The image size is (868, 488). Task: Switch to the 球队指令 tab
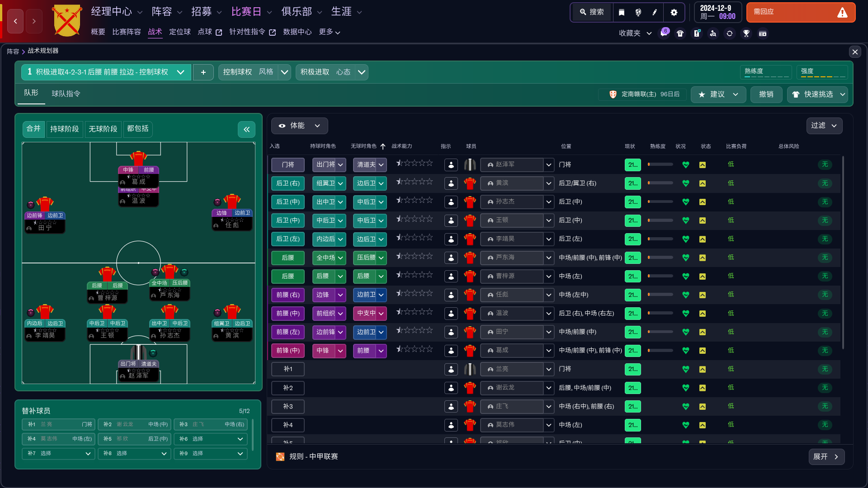[66, 94]
